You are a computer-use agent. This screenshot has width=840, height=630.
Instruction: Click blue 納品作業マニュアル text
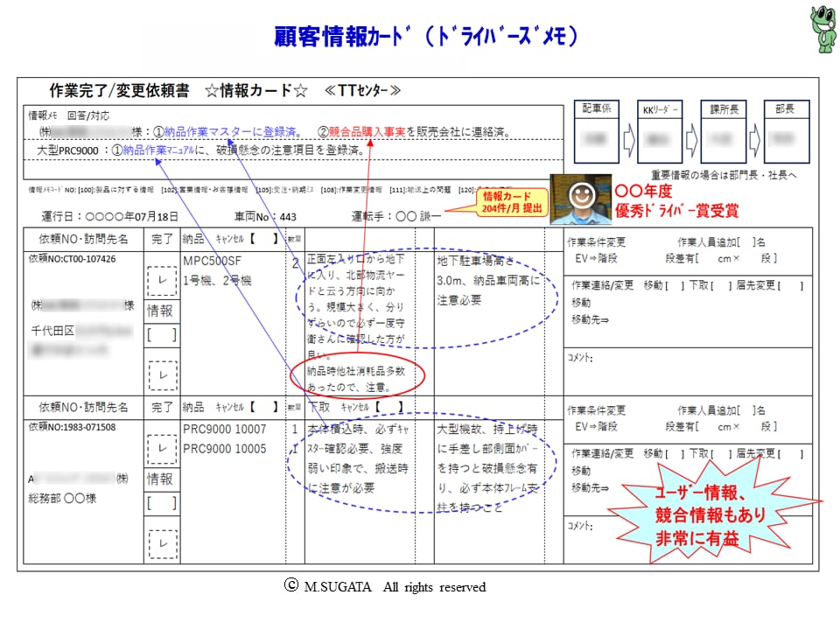tap(158, 150)
